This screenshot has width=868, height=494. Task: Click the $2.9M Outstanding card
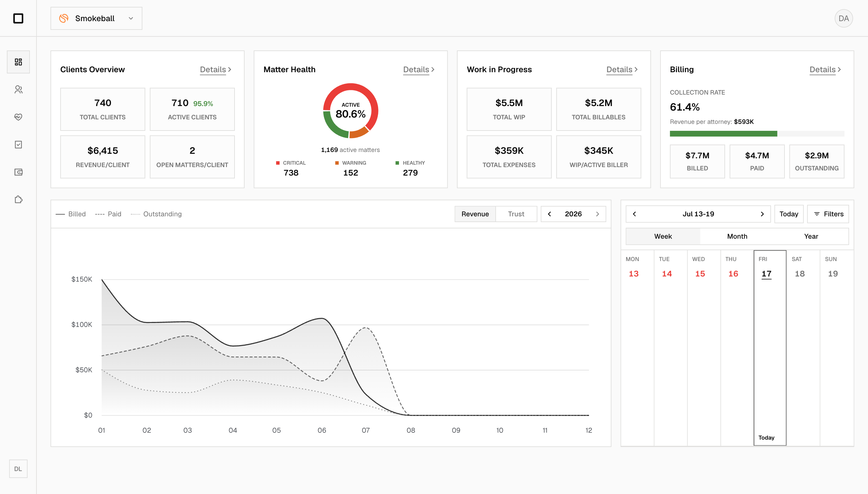coord(817,162)
